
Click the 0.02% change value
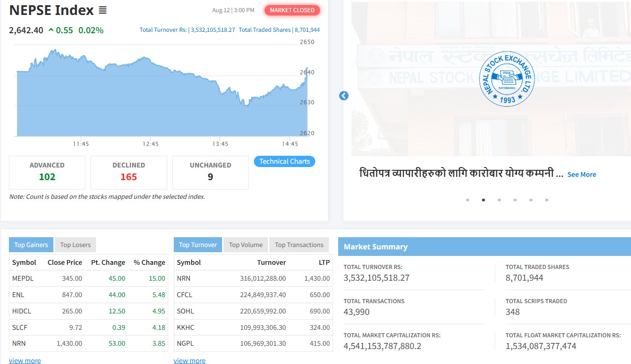pos(91,30)
